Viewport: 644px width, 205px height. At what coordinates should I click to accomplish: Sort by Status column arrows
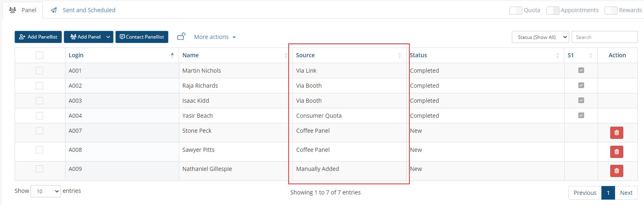[x=557, y=55]
